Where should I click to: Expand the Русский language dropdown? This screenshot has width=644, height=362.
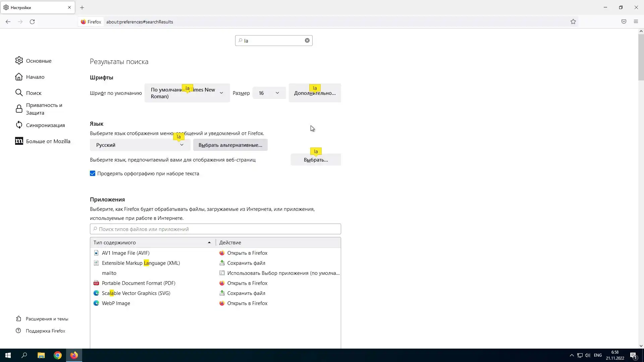140,145
